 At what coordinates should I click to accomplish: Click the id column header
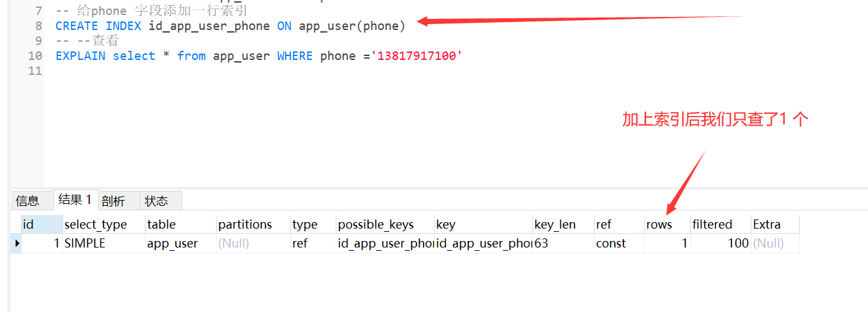click(42, 224)
